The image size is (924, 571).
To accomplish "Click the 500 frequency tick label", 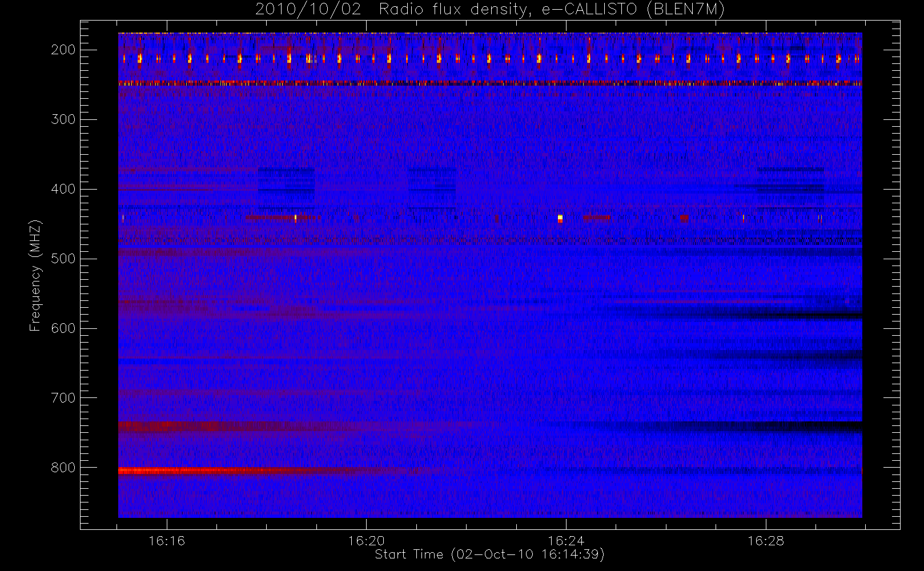I will [63, 259].
